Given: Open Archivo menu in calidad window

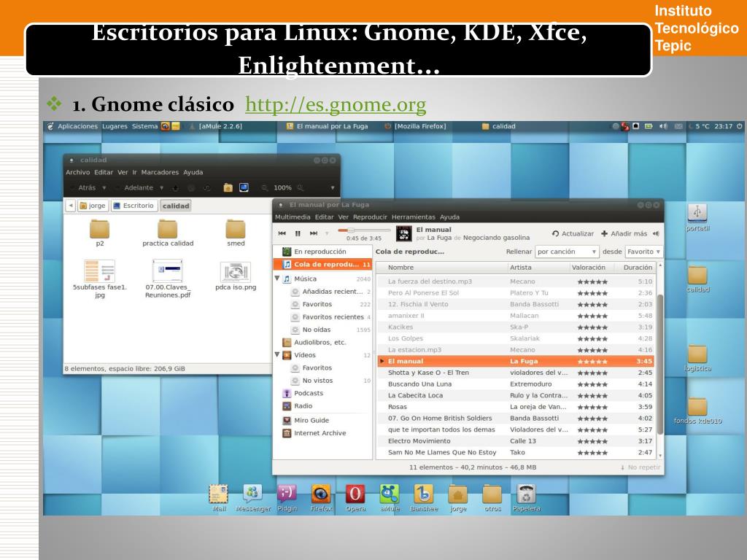Looking at the screenshot, I should 77,172.
